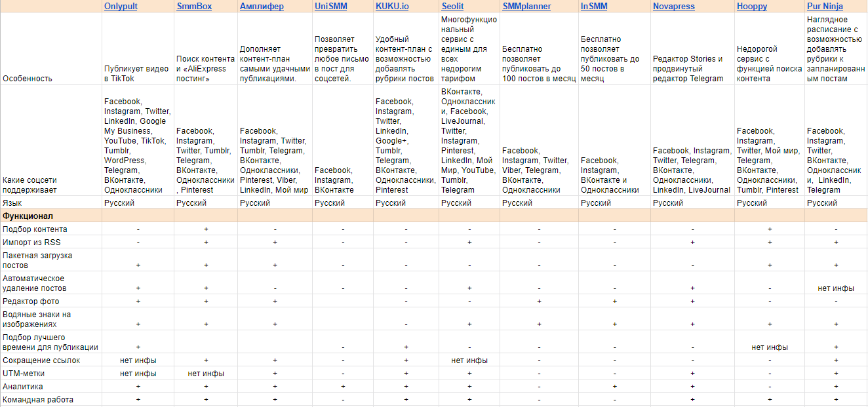
Task: Select SMMplanner's plus in Редактор фото row
Action: [x=539, y=301]
